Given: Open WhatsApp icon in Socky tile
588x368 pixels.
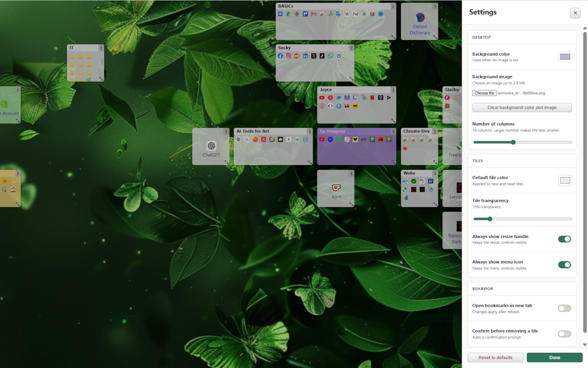Looking at the screenshot, I should pos(330,56).
